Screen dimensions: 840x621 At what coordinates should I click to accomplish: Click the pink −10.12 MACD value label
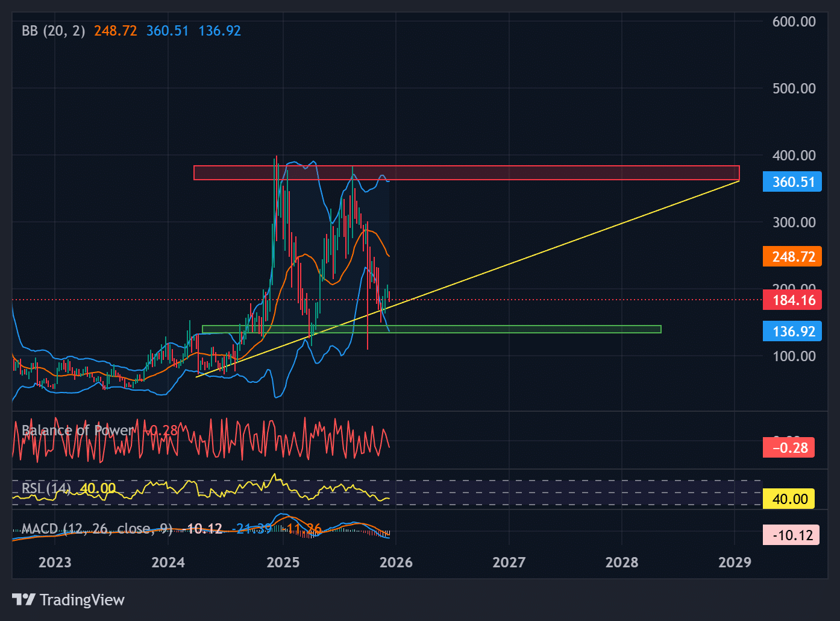click(x=790, y=534)
